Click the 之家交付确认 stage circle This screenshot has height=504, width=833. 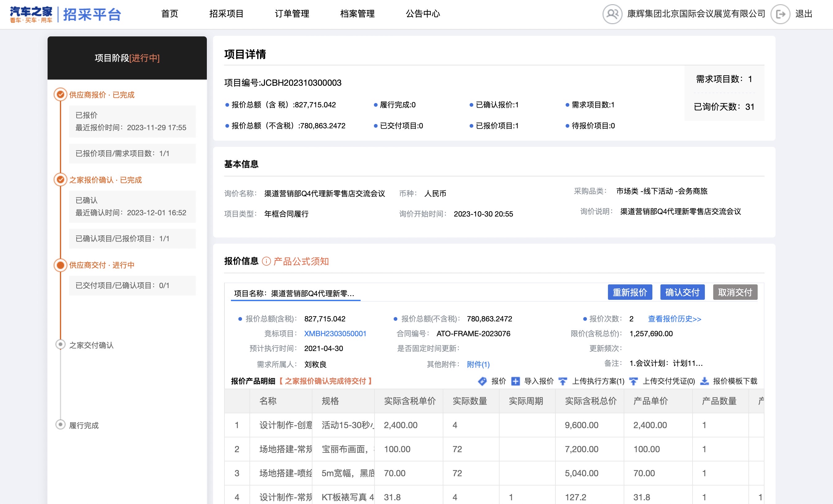60,344
